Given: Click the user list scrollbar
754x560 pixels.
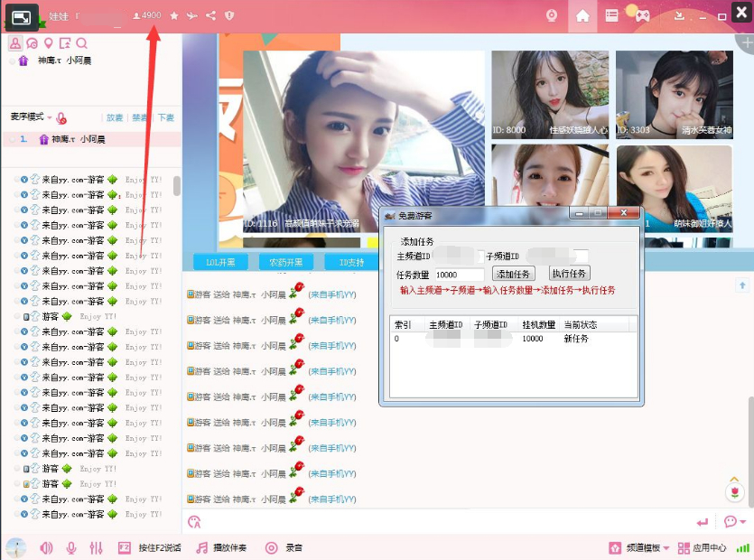Looking at the screenshot, I should [x=176, y=186].
